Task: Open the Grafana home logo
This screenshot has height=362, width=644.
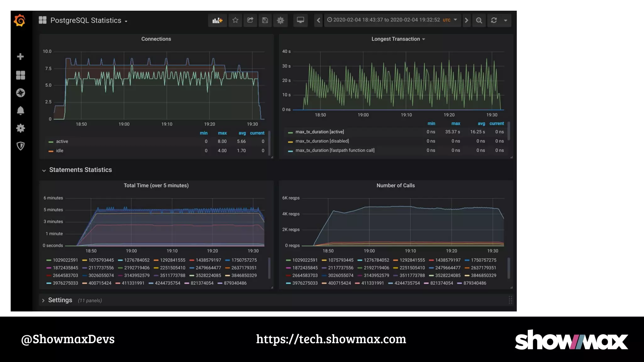Action: click(x=20, y=20)
